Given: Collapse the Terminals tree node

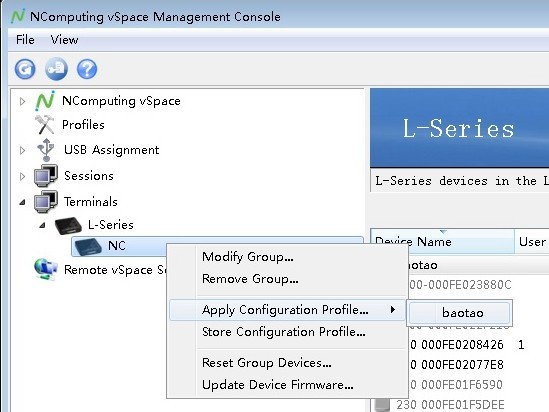Looking at the screenshot, I should [22, 202].
